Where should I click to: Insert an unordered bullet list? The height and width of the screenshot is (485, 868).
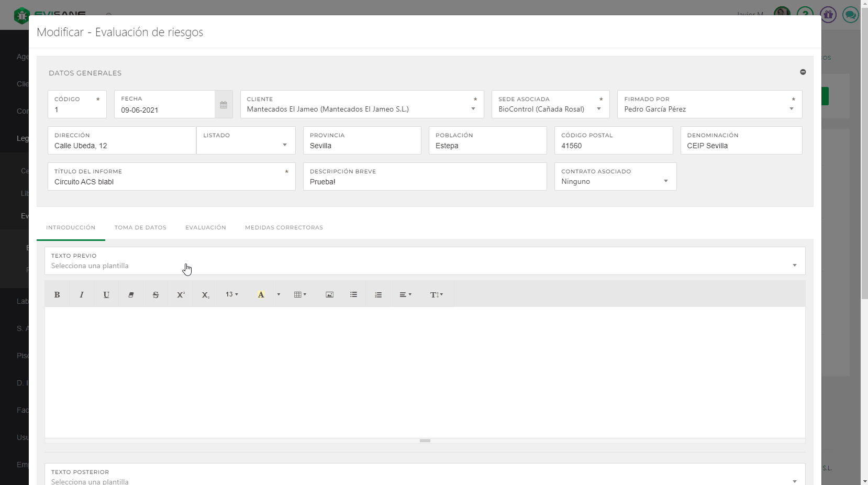[354, 295]
